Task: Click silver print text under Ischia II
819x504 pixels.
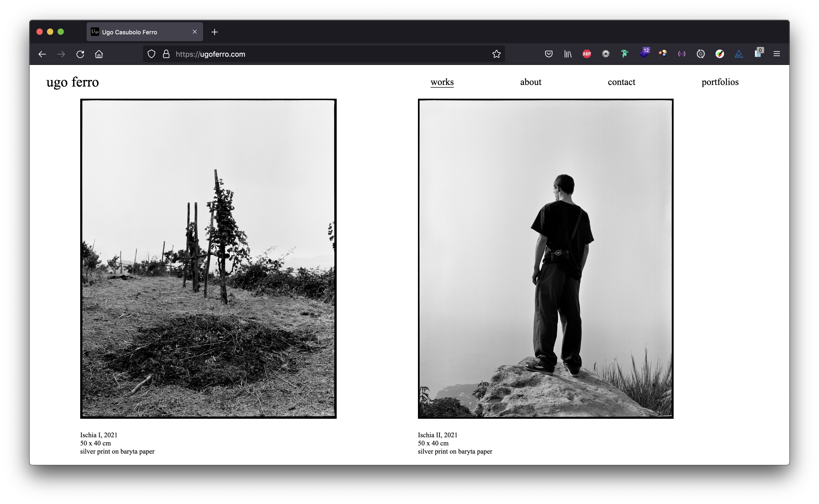Action: (x=455, y=452)
